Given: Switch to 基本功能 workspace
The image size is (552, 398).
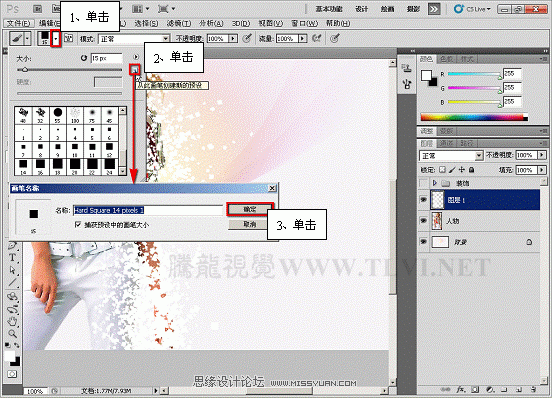Looking at the screenshot, I should 329,9.
